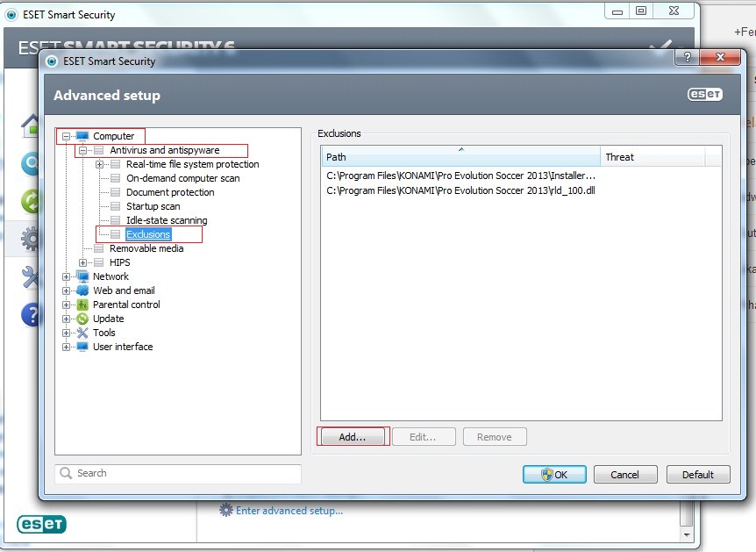The width and height of the screenshot is (756, 552).
Task: Expand the Parental control node
Action: 66,305
